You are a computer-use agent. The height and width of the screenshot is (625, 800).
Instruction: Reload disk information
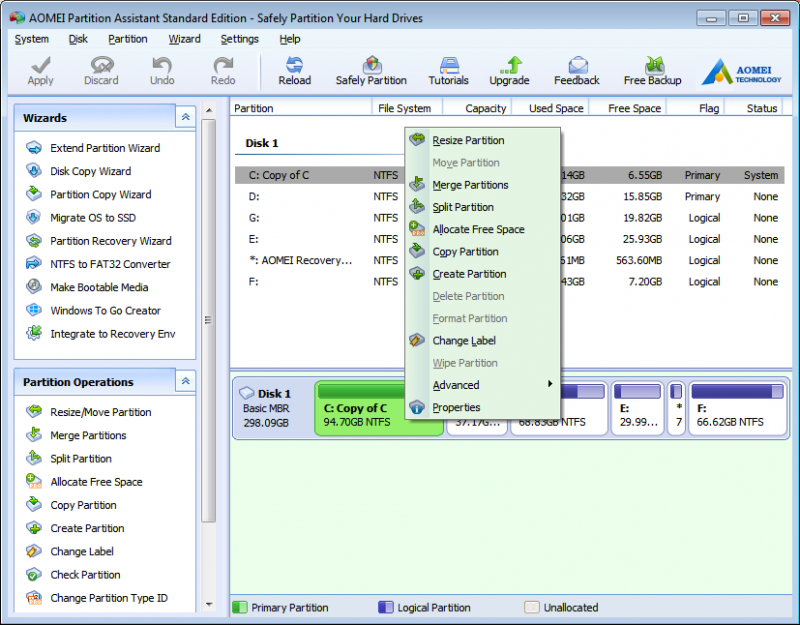[294, 70]
